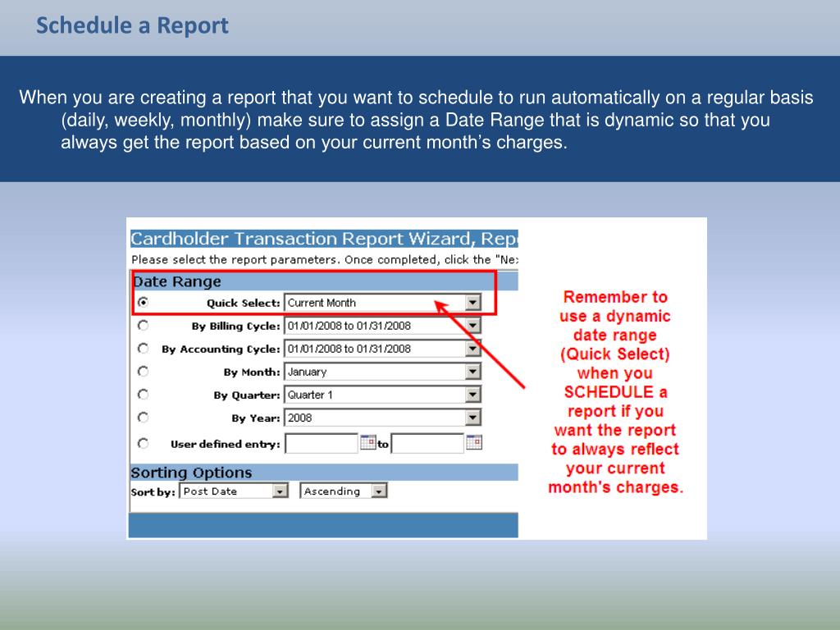Click the User defined entry label

[x=225, y=444]
